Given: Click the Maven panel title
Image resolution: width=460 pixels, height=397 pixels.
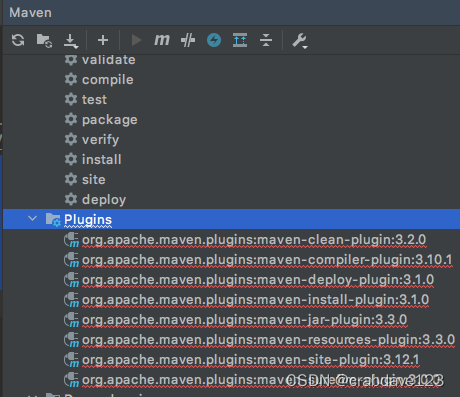Looking at the screenshot, I should click(31, 13).
